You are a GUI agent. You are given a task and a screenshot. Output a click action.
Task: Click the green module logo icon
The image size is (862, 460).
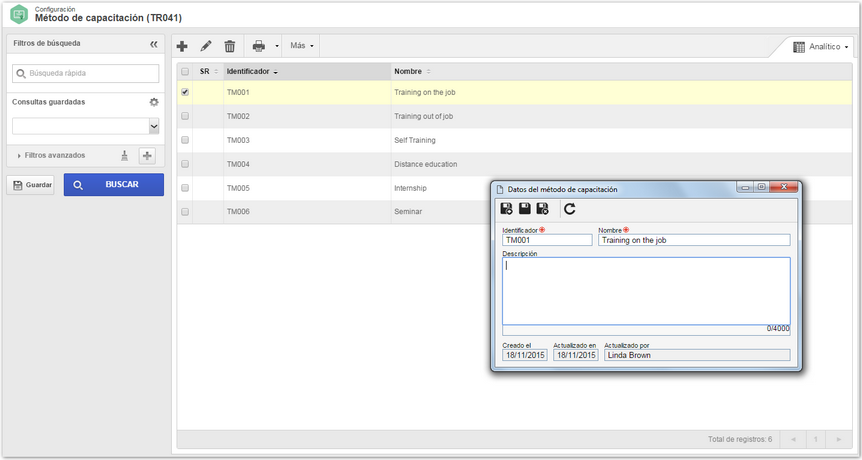tap(19, 14)
